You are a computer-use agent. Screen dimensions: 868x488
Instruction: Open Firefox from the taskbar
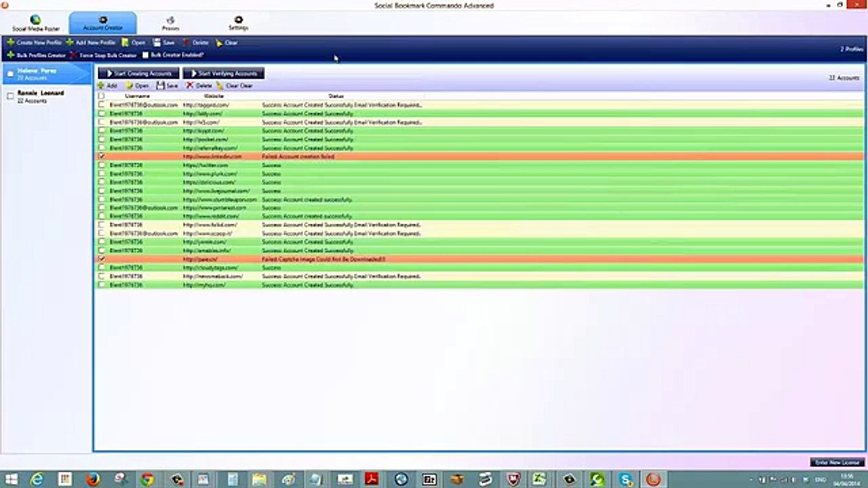pyautogui.click(x=93, y=479)
